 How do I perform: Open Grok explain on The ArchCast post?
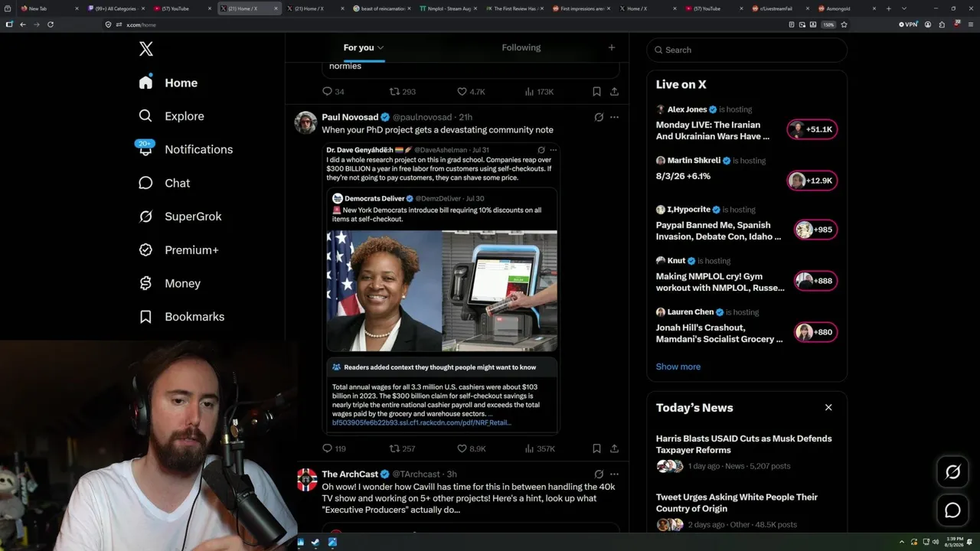[599, 474]
